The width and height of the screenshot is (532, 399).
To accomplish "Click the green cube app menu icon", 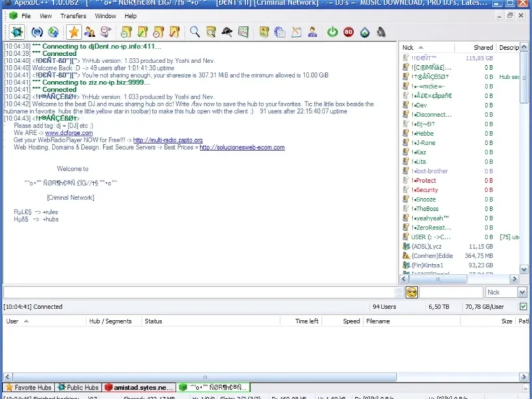I will (x=13, y=15).
